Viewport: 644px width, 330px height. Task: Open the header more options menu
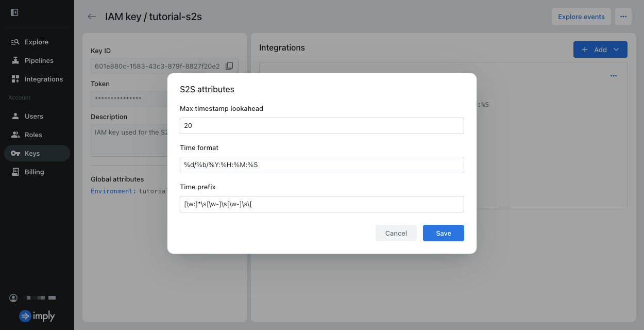click(x=623, y=16)
